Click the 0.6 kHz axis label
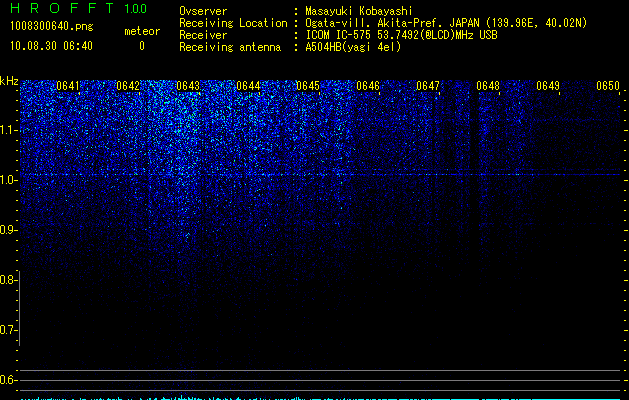The width and height of the screenshot is (629, 400). [8, 380]
